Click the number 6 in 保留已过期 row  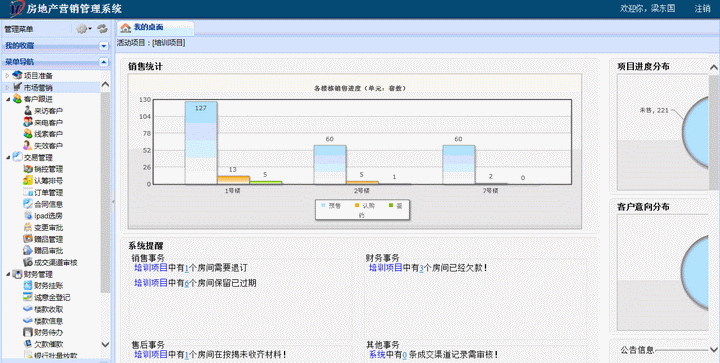pyautogui.click(x=186, y=284)
